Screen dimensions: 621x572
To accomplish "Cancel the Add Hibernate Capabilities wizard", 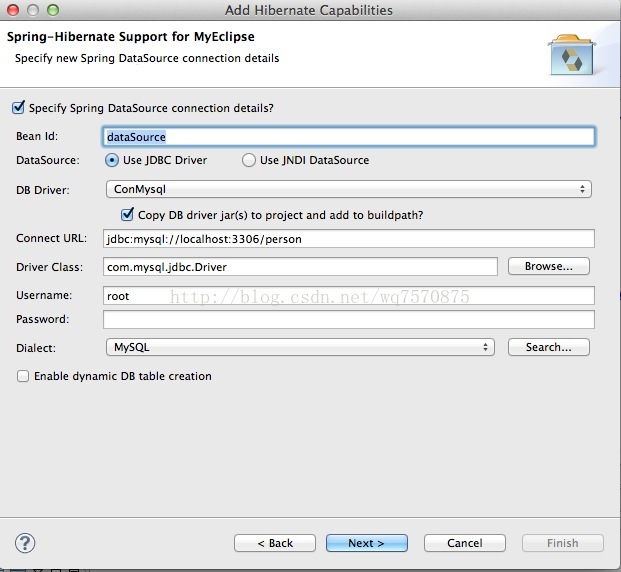I will pos(465,543).
